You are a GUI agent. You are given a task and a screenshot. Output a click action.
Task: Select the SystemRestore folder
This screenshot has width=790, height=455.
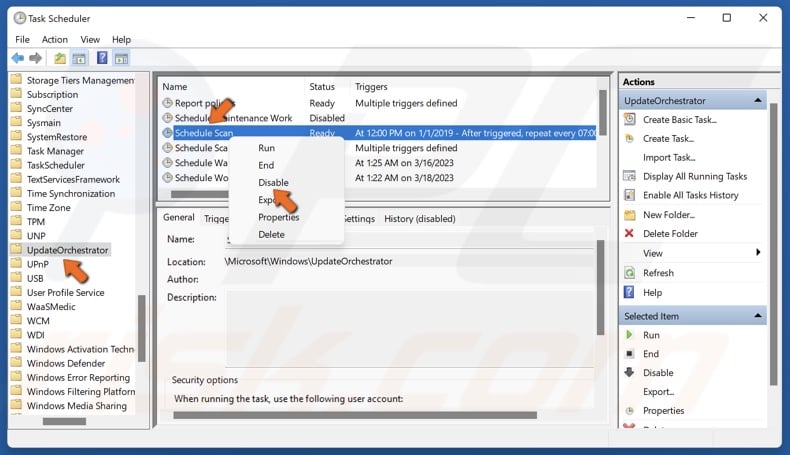click(x=57, y=137)
